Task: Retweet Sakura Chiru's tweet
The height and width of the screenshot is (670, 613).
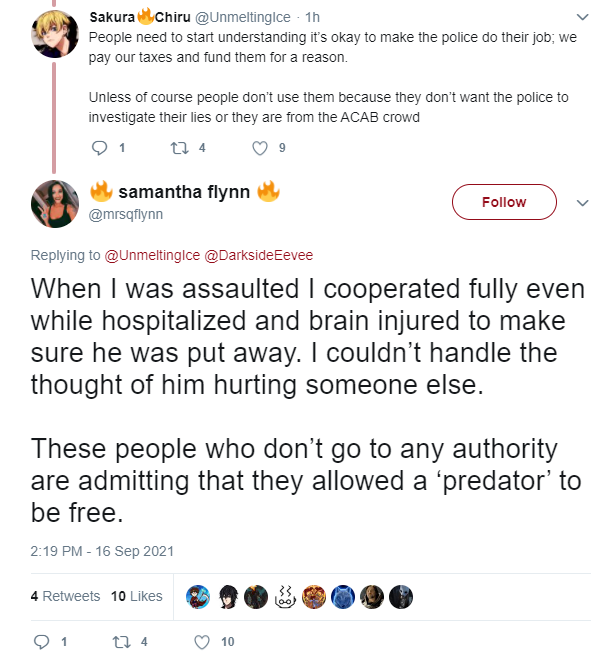Action: coord(179,148)
